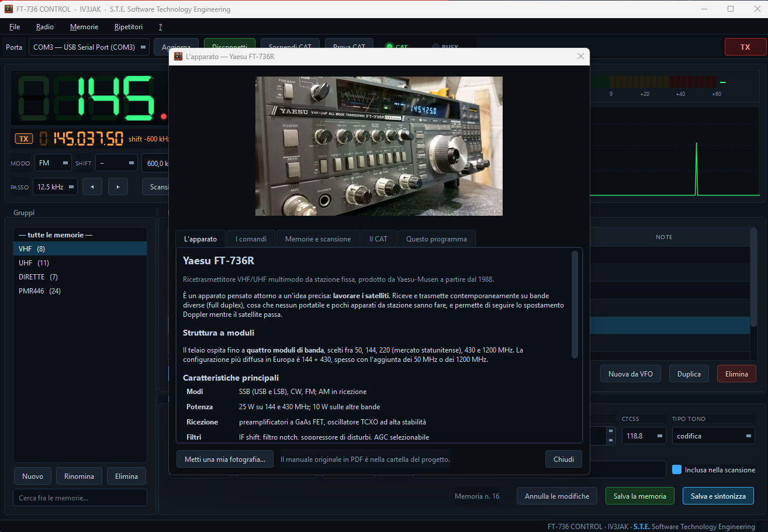This screenshot has height=532, width=768.
Task: Step frequency down with left arrow button
Action: coord(92,186)
